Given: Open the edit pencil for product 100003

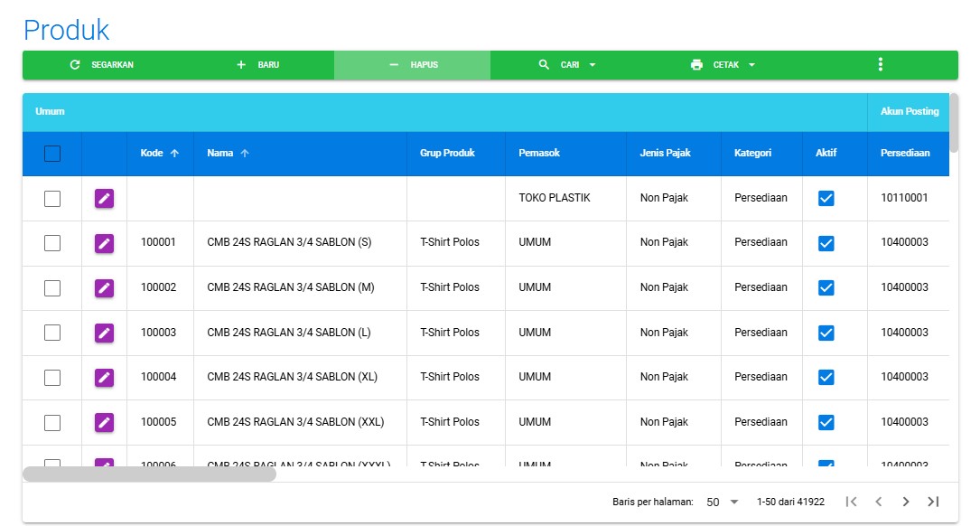Looking at the screenshot, I should click(x=105, y=333).
